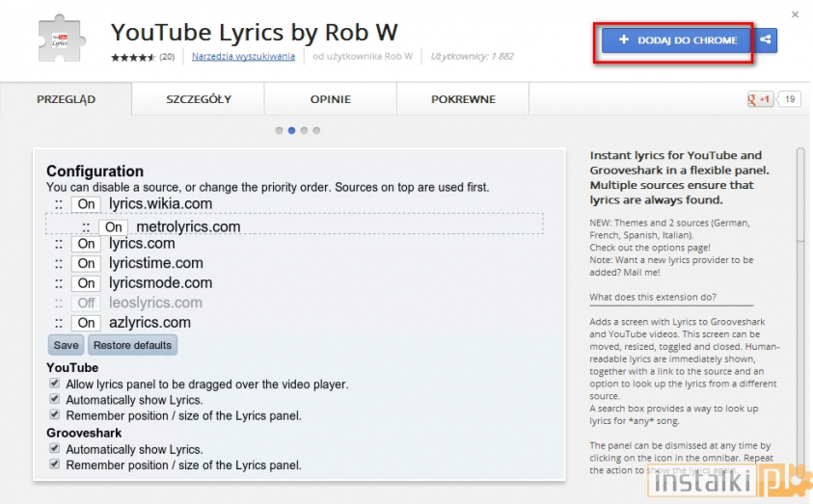The width and height of the screenshot is (813, 504).
Task: Switch to the SZCZEGÓŁY tab
Action: pyautogui.click(x=199, y=99)
